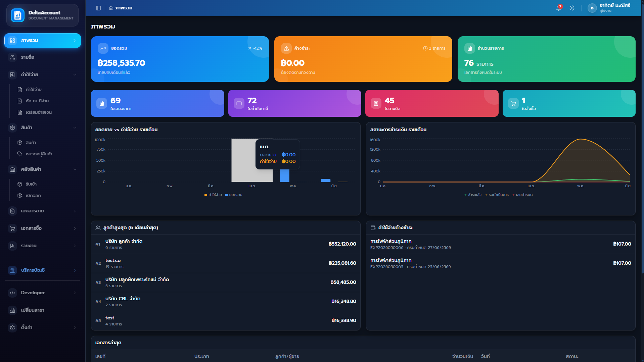Screen dimensions: 644x362
Task: Open รายชื่อ sidebar item
Action: click(x=43, y=57)
